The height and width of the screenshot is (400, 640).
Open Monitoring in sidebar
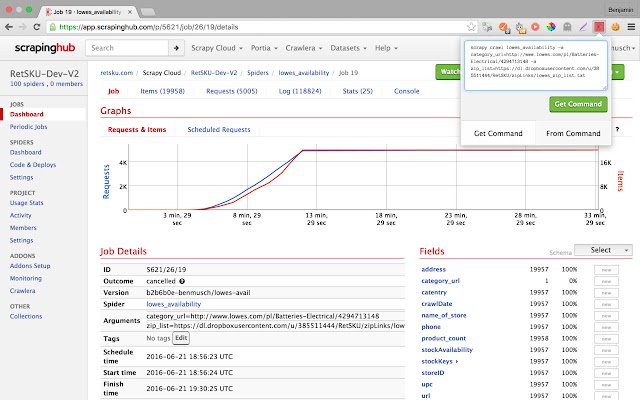(x=26, y=278)
